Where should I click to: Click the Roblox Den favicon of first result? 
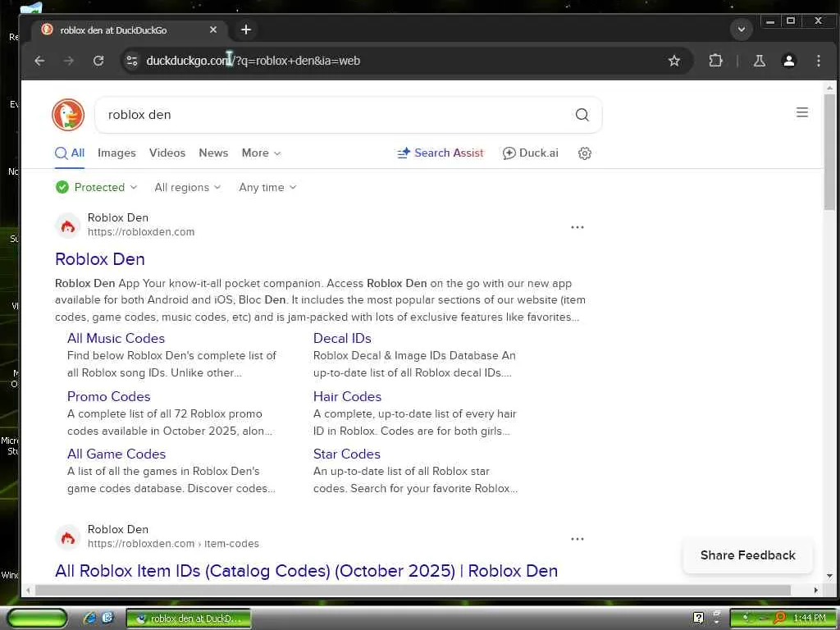(x=68, y=226)
